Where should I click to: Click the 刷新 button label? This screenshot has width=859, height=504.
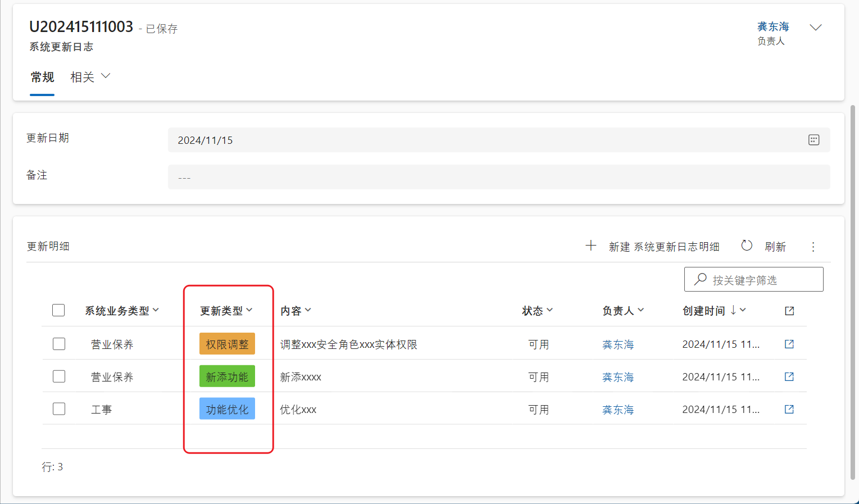(x=775, y=247)
